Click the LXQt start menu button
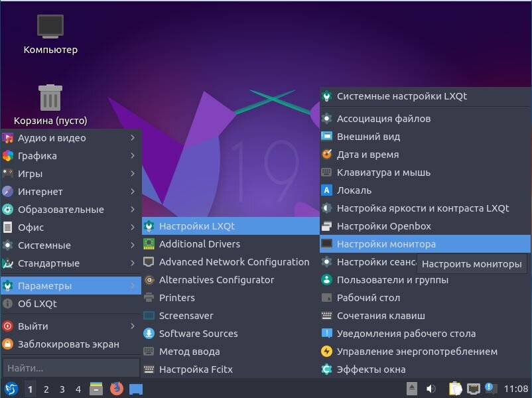Screen dimensions: 532x398 click(x=11, y=389)
